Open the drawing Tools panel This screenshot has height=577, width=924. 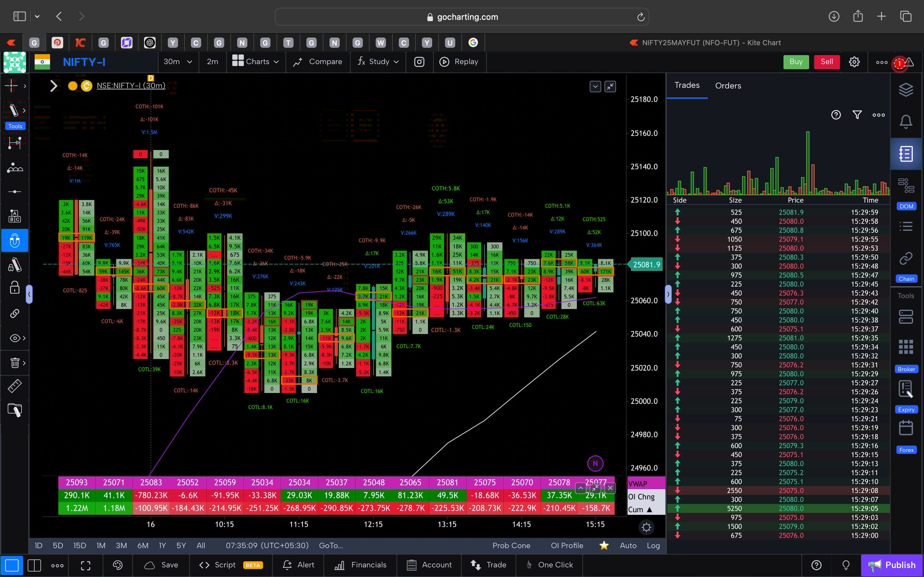pyautogui.click(x=15, y=126)
